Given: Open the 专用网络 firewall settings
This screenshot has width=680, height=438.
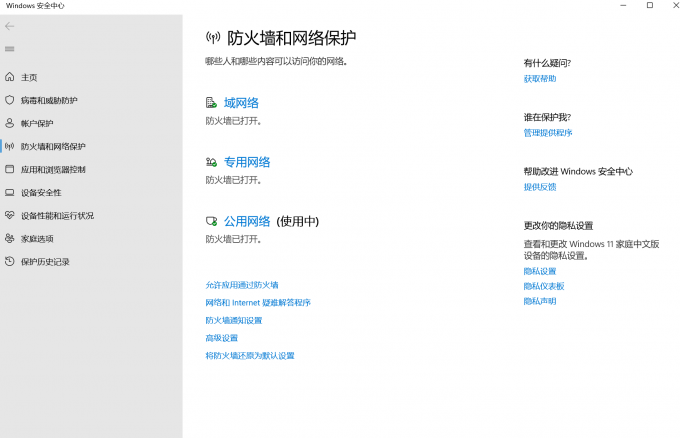Looking at the screenshot, I should click(x=247, y=162).
